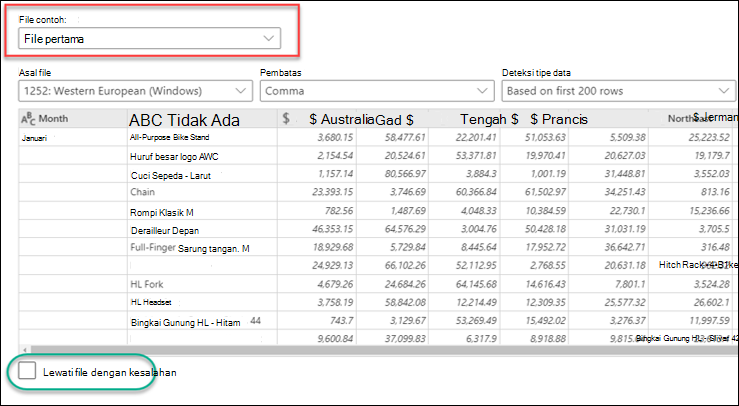Viewport: 739px width, 406px height.
Task: Click the value 60,366.84
Action: [476, 192]
